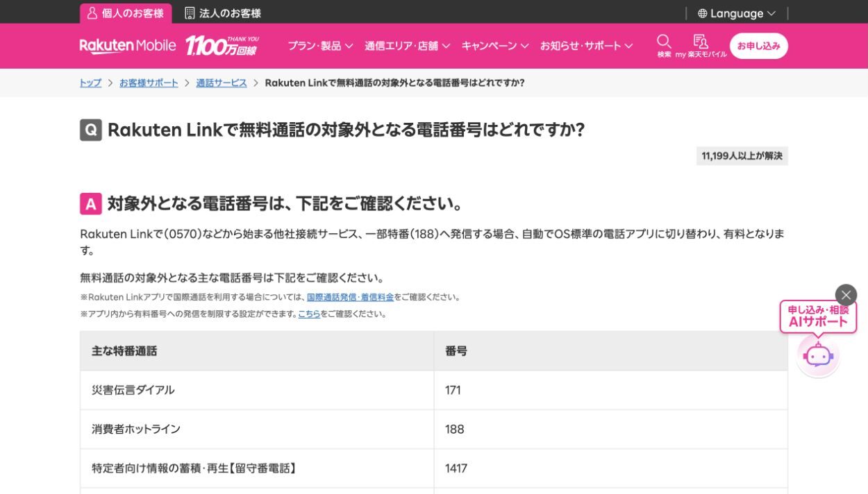
Task: Expand the キャンペーン menu
Action: tap(495, 46)
